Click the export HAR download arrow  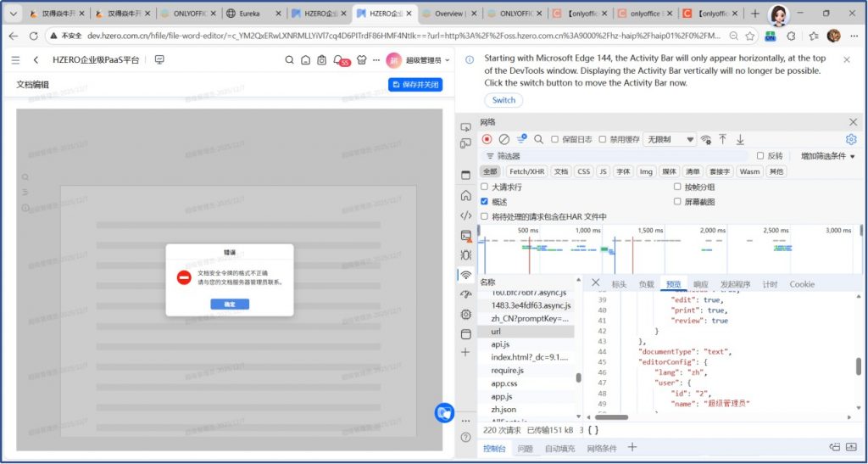[x=740, y=139]
